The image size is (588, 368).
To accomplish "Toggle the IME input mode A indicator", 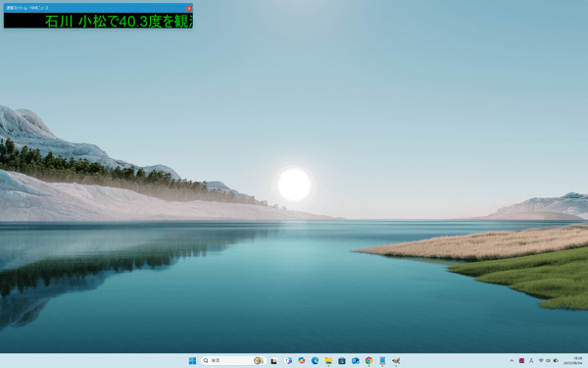I will (531, 361).
